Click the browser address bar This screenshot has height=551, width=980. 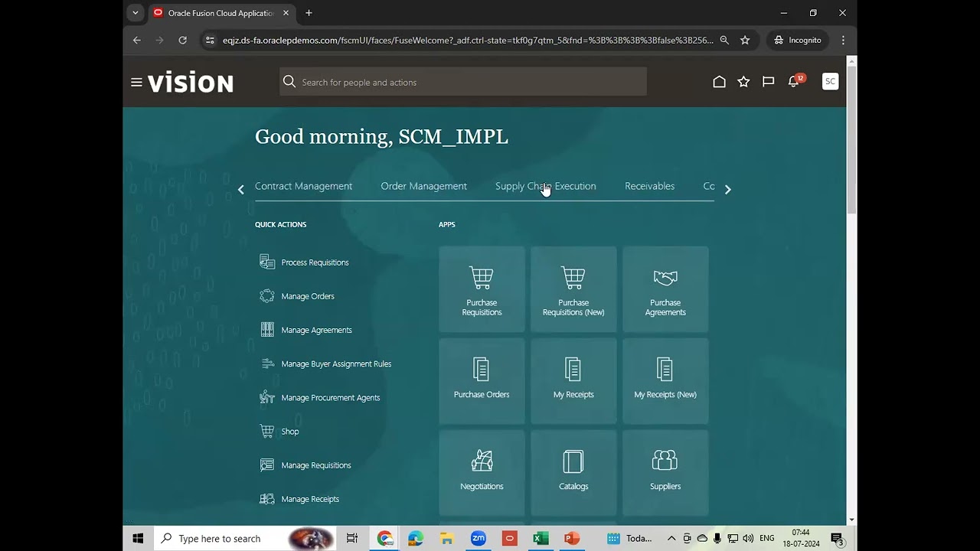click(467, 40)
